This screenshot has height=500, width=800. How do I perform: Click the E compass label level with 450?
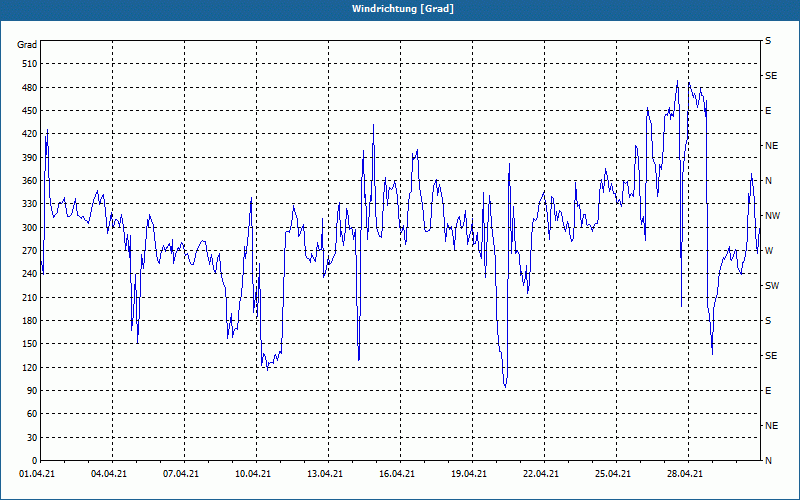[768, 111]
